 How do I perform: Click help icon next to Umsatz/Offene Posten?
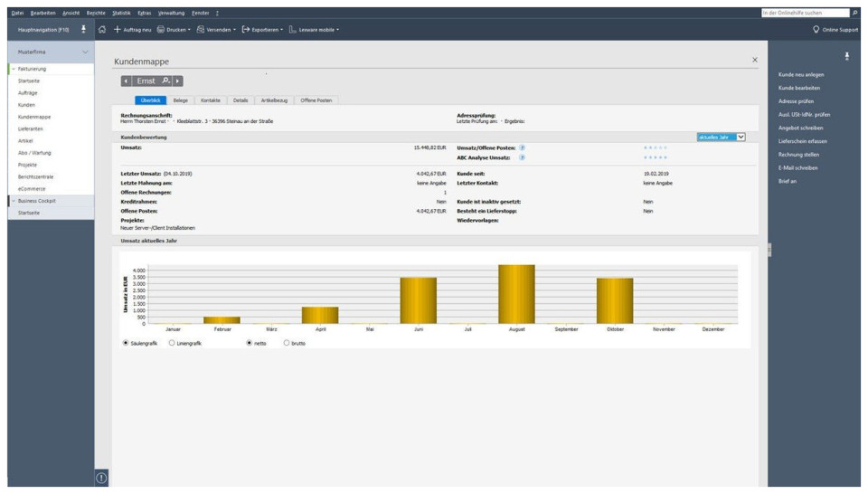[x=523, y=147]
